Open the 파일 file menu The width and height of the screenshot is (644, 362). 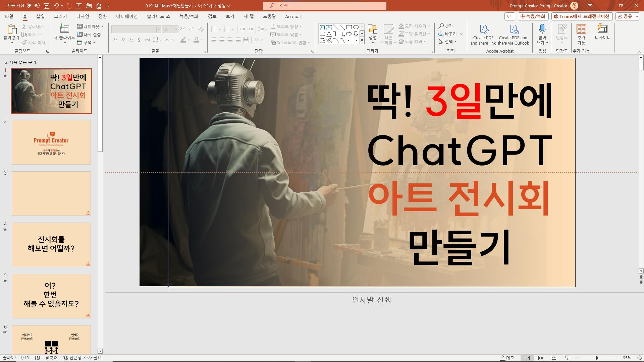coord(9,16)
